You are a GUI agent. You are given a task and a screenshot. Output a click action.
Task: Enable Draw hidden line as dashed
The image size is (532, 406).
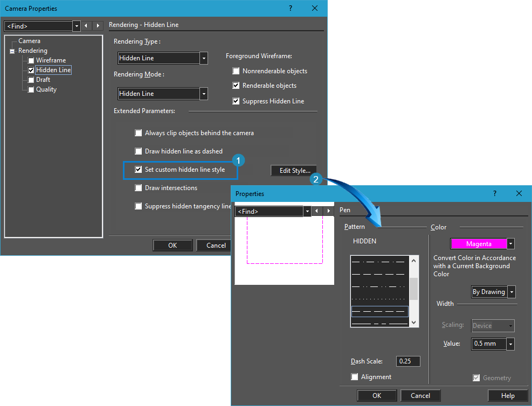point(139,151)
